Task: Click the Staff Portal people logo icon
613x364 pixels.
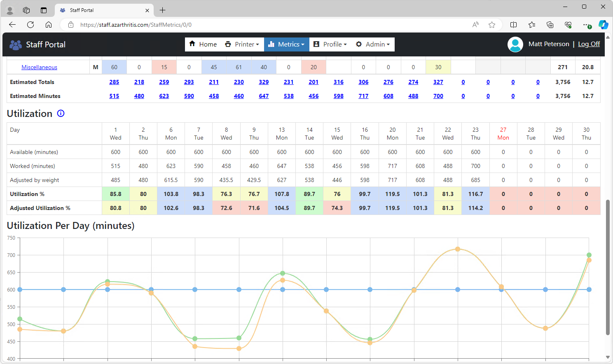Action: 16,44
